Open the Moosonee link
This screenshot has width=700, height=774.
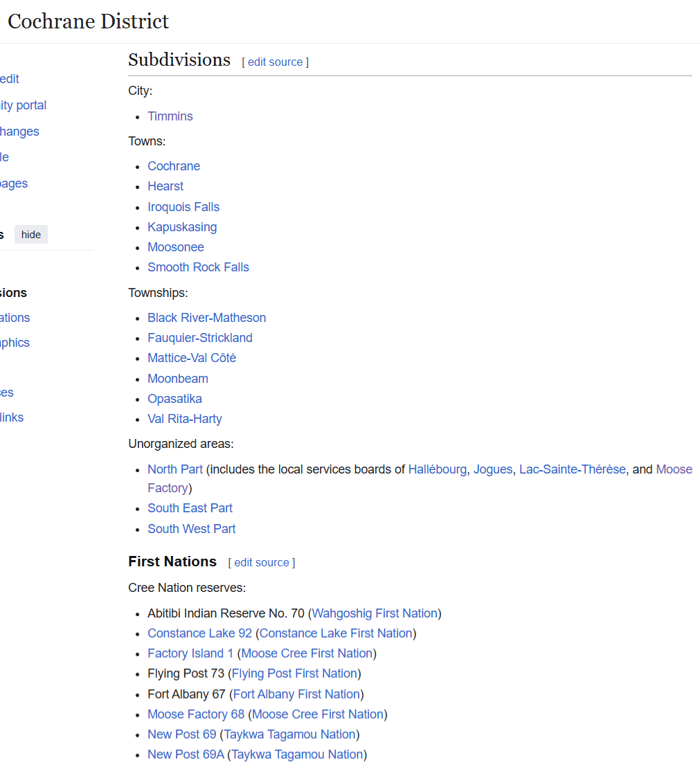[176, 247]
